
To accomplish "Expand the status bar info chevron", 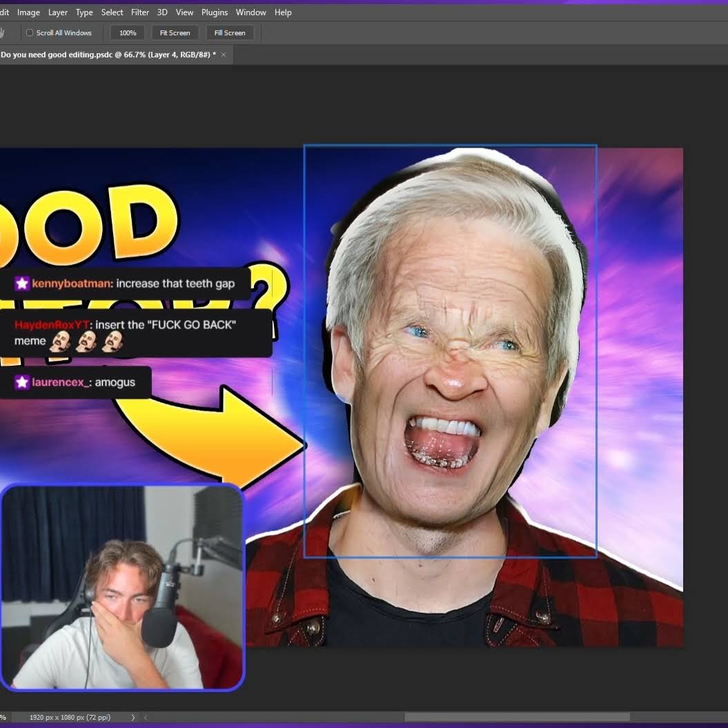I will pos(133,718).
